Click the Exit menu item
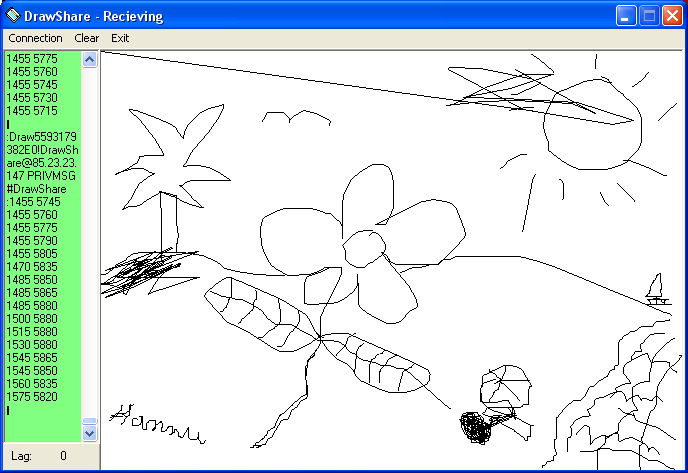688x473 pixels. [x=120, y=38]
